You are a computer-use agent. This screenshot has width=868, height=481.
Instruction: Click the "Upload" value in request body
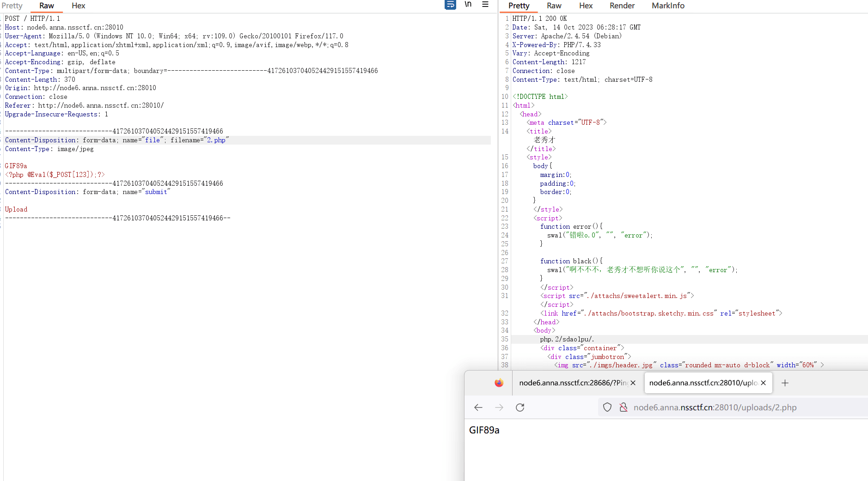(16, 209)
